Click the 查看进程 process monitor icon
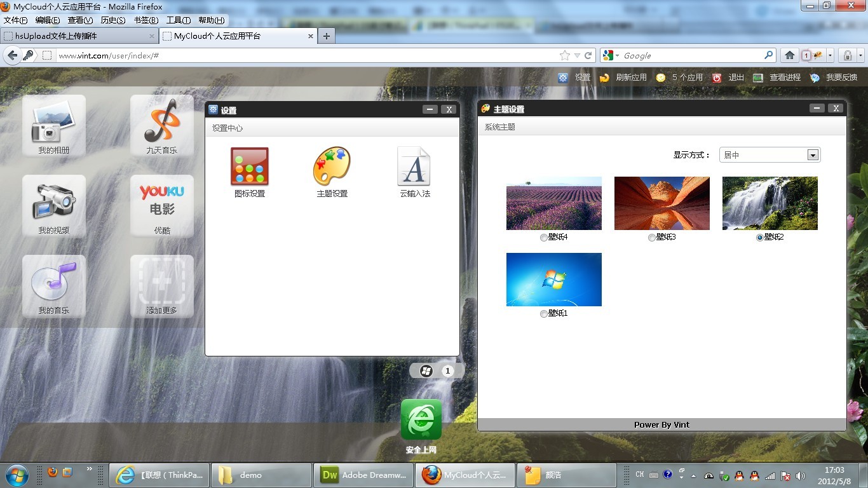 click(x=758, y=78)
